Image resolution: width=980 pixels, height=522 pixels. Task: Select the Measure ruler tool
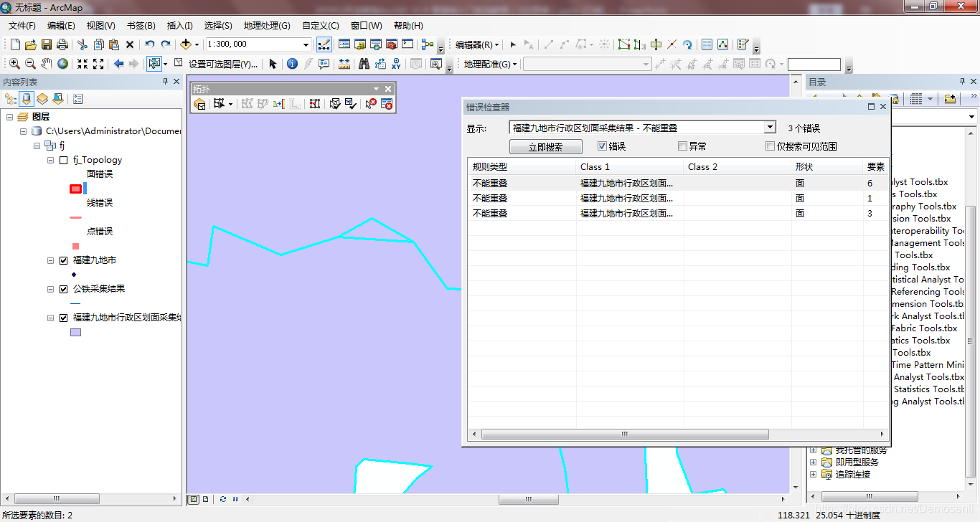point(344,64)
